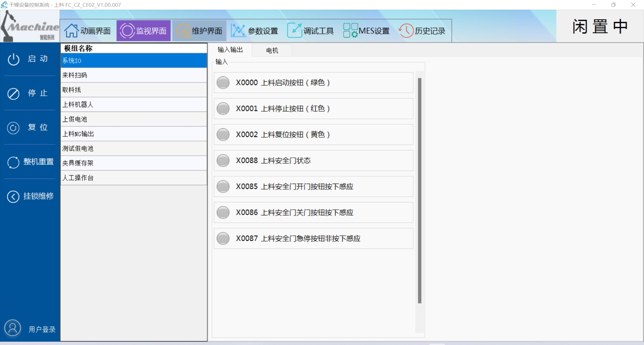
Task: Click the 挂锁维修 label
Action: 39,196
